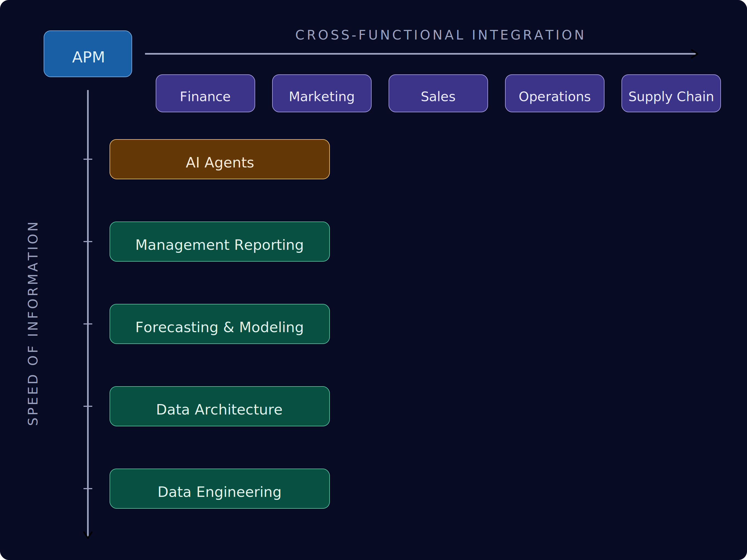The width and height of the screenshot is (747, 560).
Task: Select the Finance function box
Action: click(205, 94)
